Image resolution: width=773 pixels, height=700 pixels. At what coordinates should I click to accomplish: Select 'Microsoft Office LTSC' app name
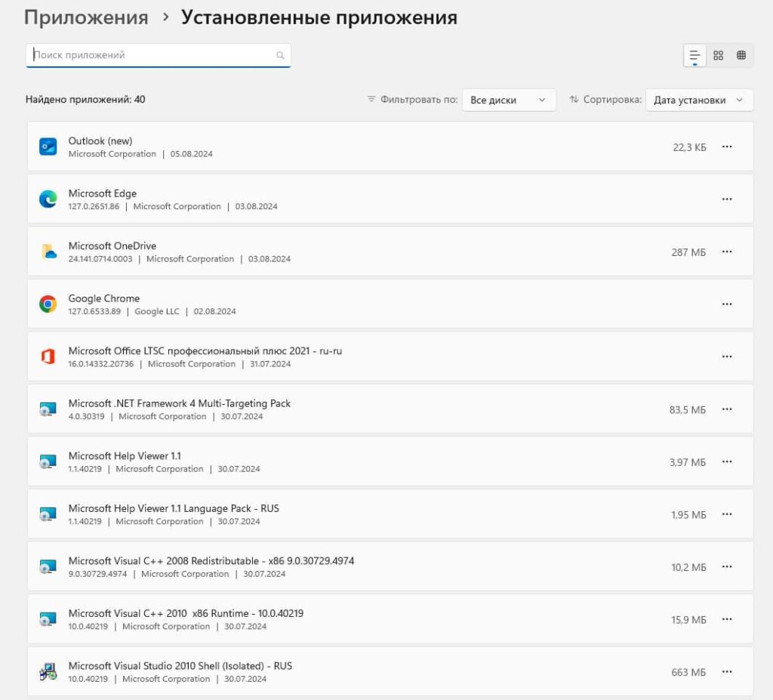pos(205,350)
